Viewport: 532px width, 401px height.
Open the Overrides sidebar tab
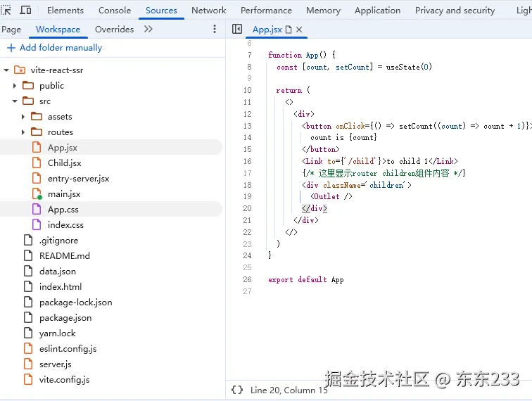click(114, 30)
